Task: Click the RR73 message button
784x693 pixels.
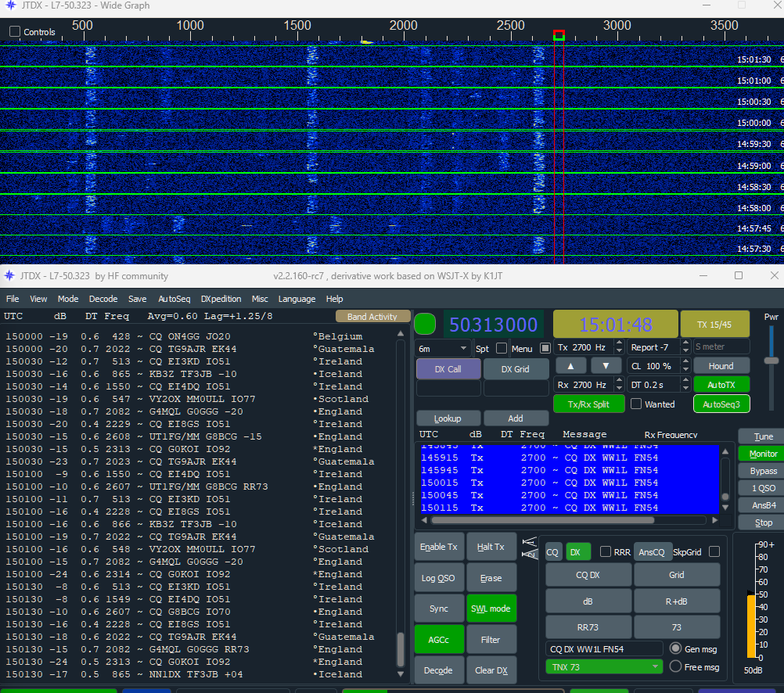Action: click(588, 627)
